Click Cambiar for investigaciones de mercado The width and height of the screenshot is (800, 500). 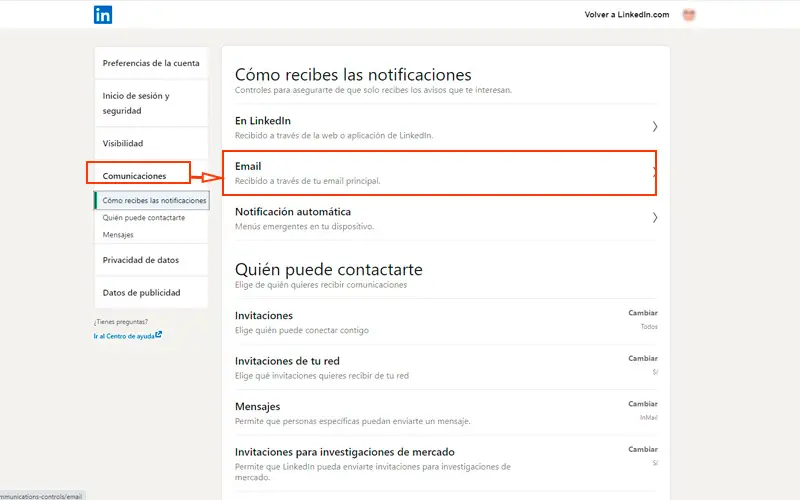coord(643,449)
